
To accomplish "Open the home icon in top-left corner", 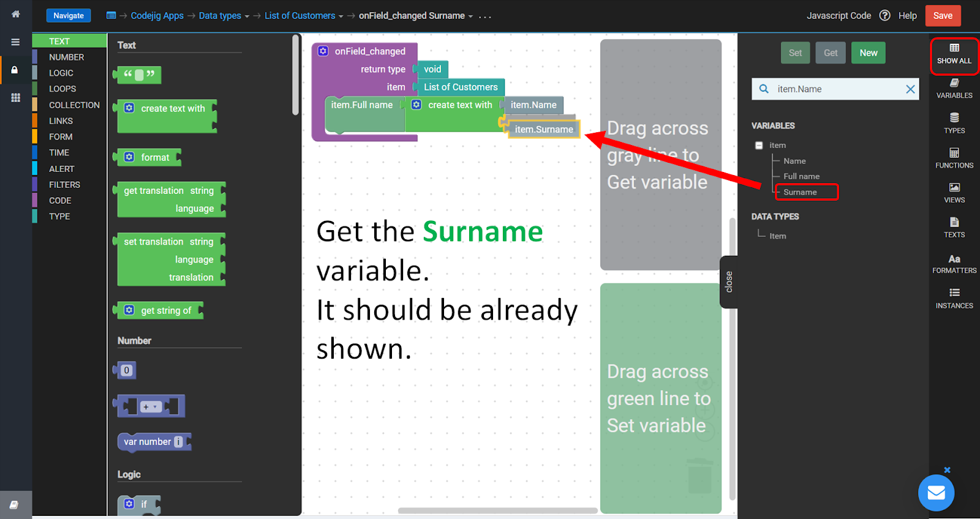I will point(16,14).
